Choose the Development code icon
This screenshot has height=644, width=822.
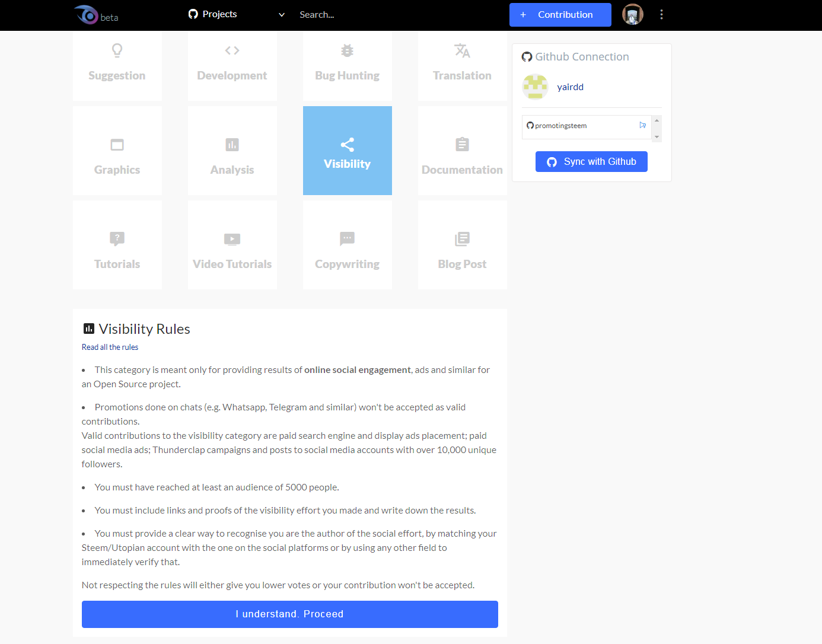232,50
